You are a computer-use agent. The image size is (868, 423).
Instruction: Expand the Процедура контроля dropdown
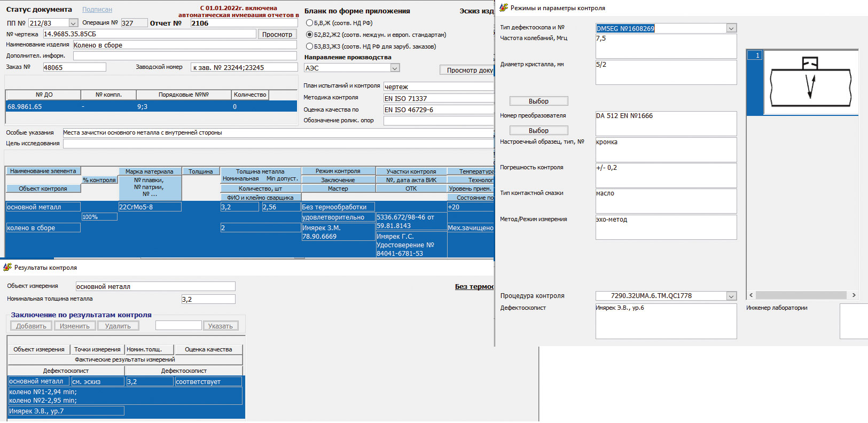click(x=731, y=296)
